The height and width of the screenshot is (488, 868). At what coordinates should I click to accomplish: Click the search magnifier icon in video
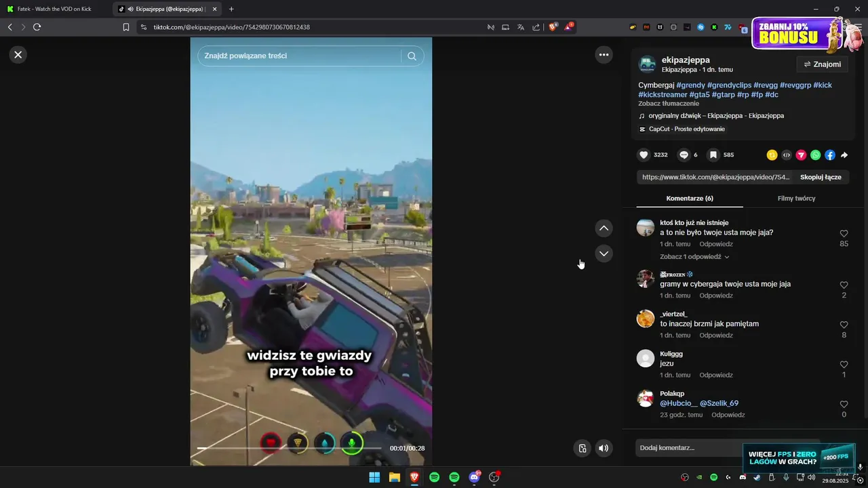pos(412,56)
